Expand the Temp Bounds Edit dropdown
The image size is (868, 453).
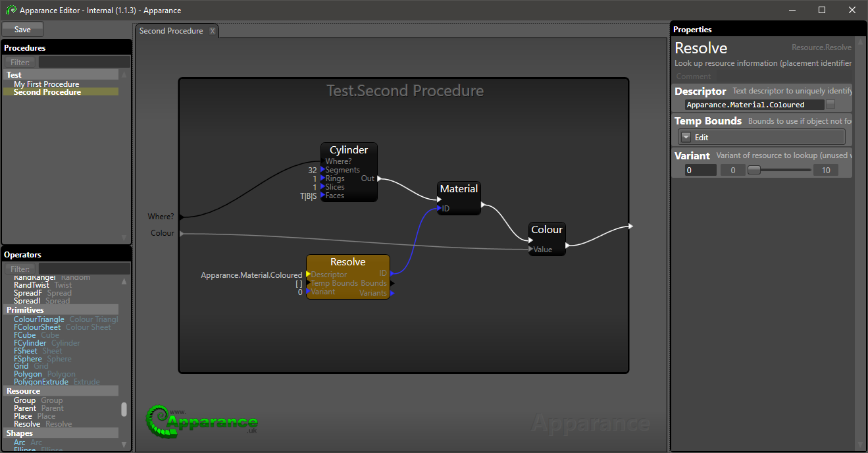[x=686, y=137]
